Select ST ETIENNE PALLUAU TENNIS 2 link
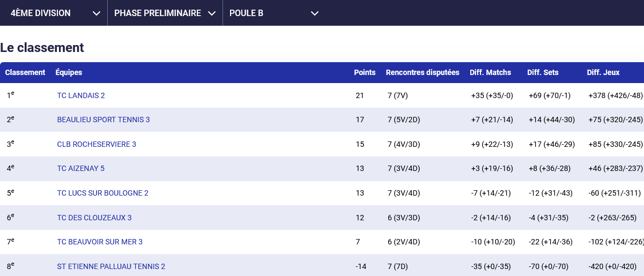The image size is (644, 276). (111, 266)
